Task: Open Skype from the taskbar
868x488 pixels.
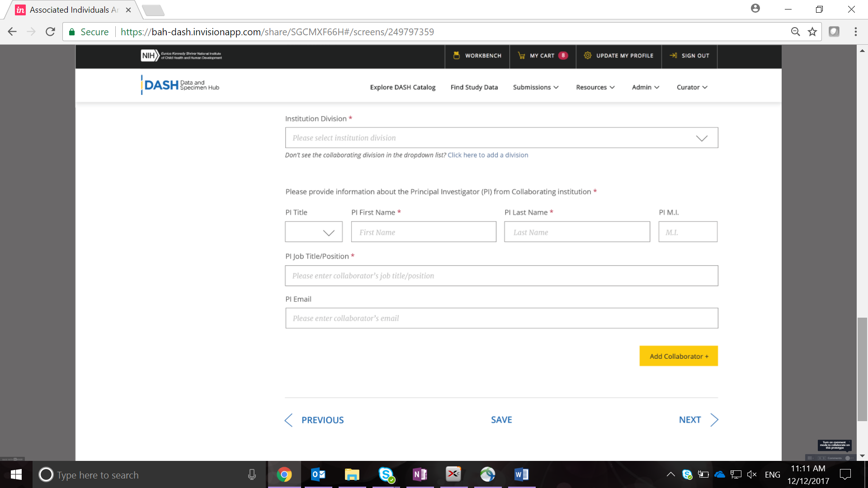Action: point(386,474)
